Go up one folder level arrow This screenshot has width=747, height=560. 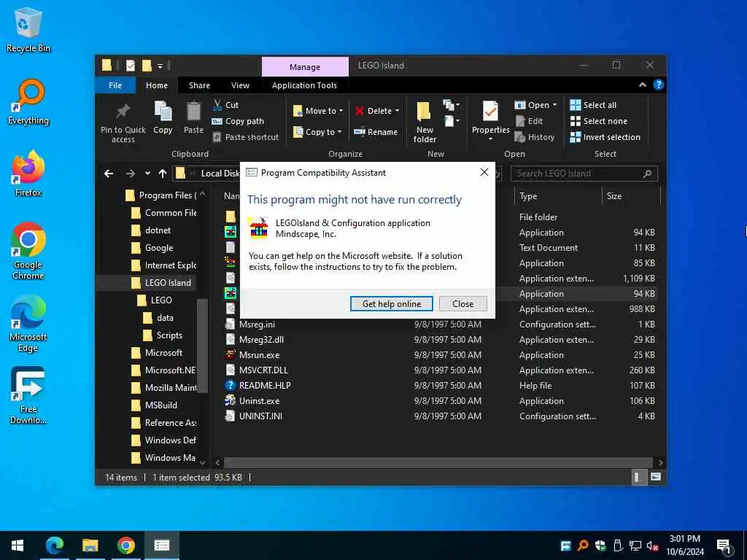pyautogui.click(x=163, y=174)
